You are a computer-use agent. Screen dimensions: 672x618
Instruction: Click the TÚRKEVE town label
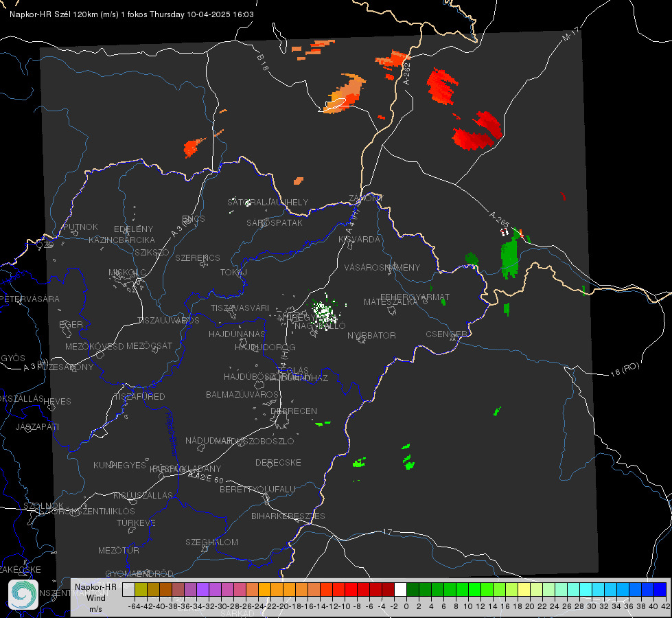[137, 523]
